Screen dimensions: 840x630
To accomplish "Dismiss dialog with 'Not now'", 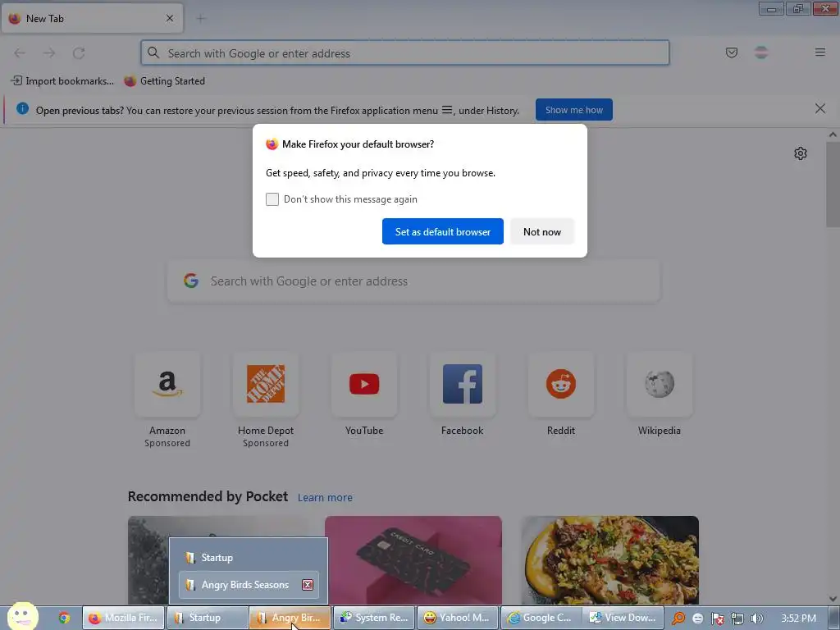I will point(542,231).
